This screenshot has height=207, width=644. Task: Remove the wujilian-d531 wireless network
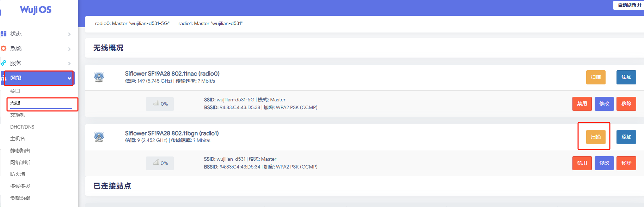pos(626,163)
